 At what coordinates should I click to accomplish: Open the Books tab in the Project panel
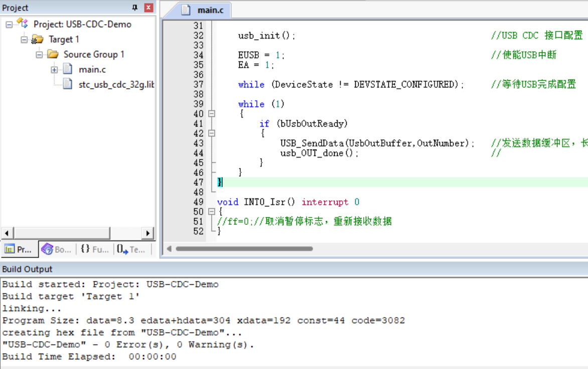[56, 249]
